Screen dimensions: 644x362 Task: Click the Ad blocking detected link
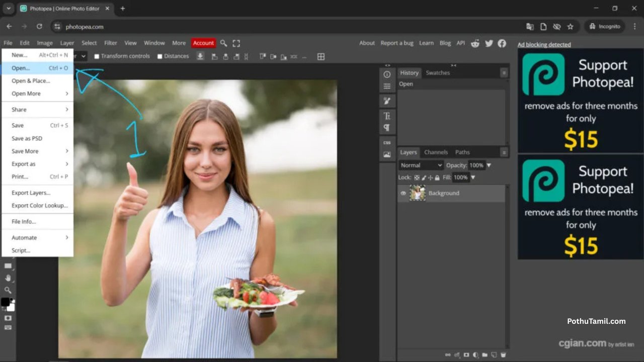pyautogui.click(x=544, y=45)
